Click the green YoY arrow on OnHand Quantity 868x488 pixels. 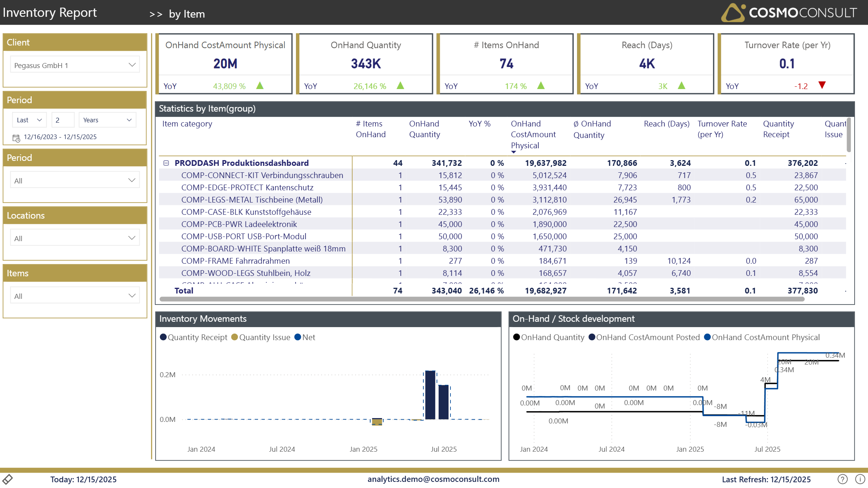(400, 86)
